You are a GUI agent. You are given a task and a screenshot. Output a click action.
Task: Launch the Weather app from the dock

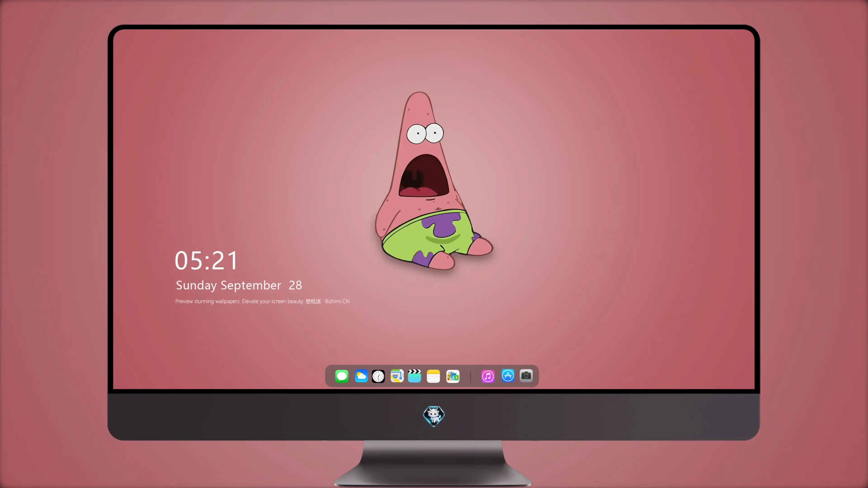click(361, 376)
